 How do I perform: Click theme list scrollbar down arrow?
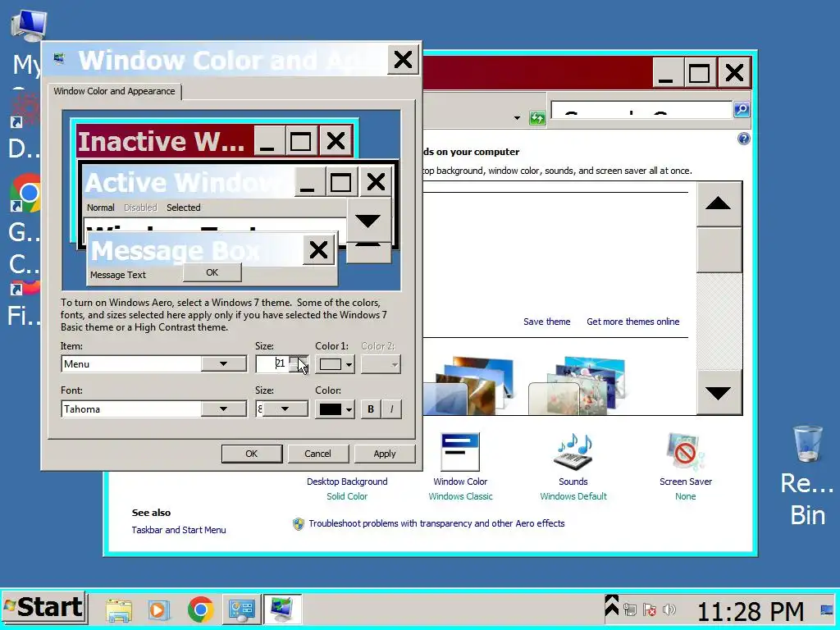click(719, 393)
